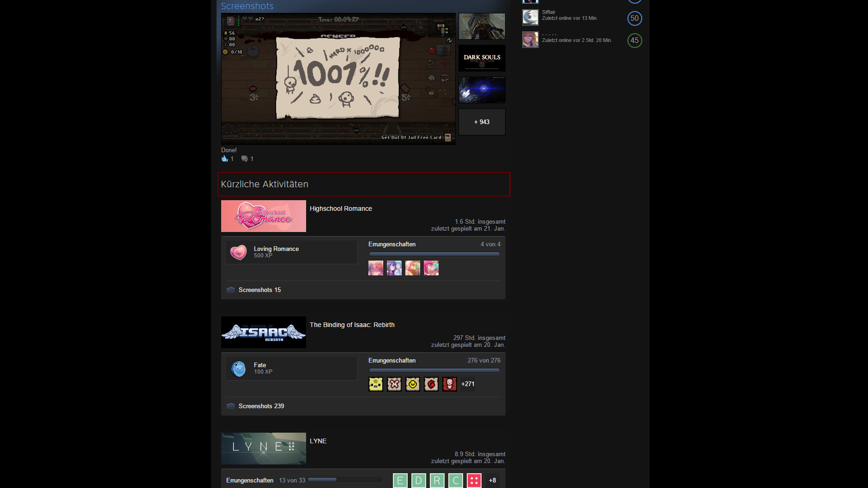Open the yellow smiley coin Isaac achievement
868x488 pixels.
(413, 384)
